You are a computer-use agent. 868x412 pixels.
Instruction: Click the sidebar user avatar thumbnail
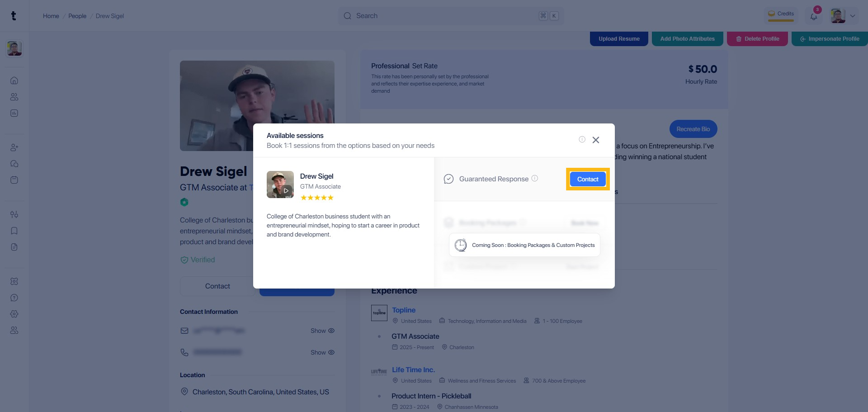pyautogui.click(x=14, y=48)
